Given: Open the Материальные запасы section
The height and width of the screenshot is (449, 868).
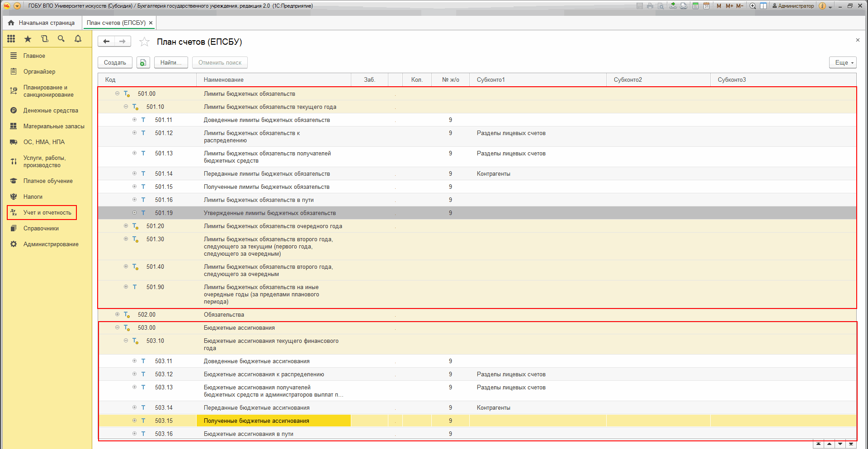Looking at the screenshot, I should [x=54, y=126].
